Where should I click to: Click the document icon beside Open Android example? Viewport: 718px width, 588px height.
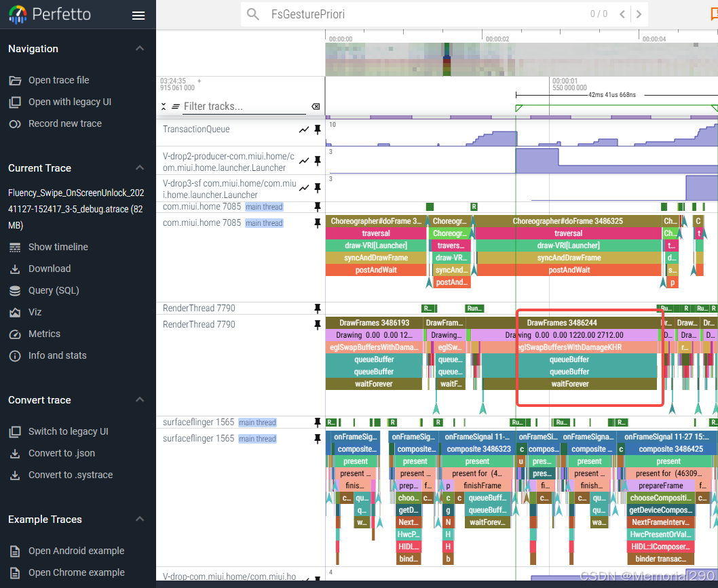15,551
